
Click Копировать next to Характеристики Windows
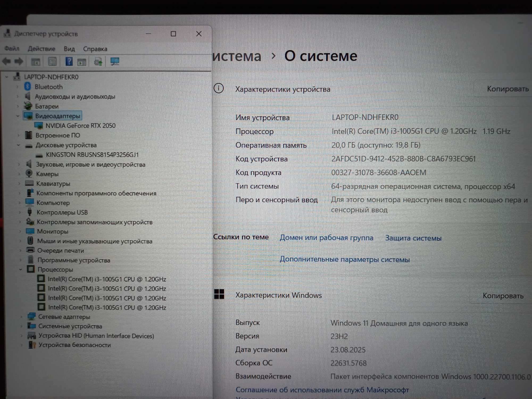(x=503, y=296)
